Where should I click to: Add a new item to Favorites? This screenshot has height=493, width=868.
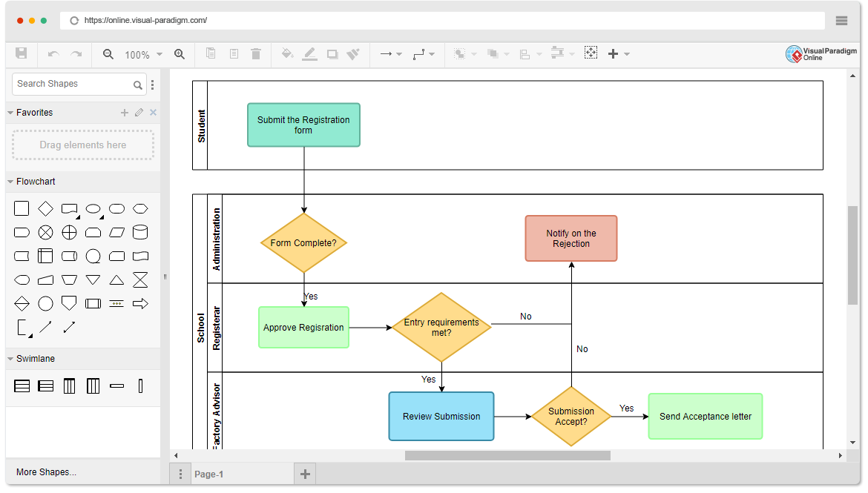point(125,113)
